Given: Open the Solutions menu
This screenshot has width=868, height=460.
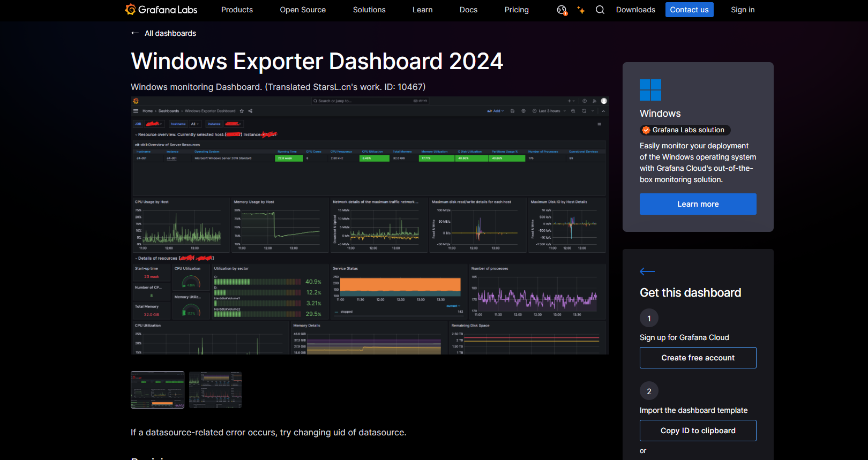Looking at the screenshot, I should tap(369, 10).
